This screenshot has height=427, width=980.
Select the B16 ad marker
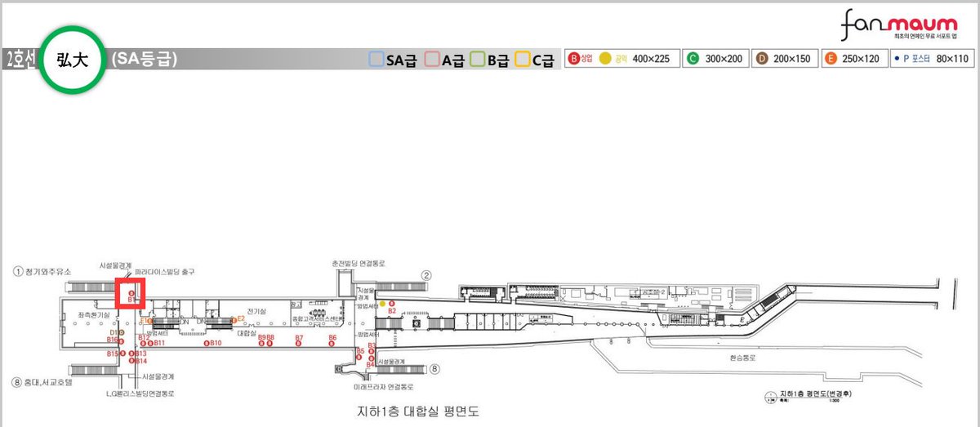click(121, 341)
